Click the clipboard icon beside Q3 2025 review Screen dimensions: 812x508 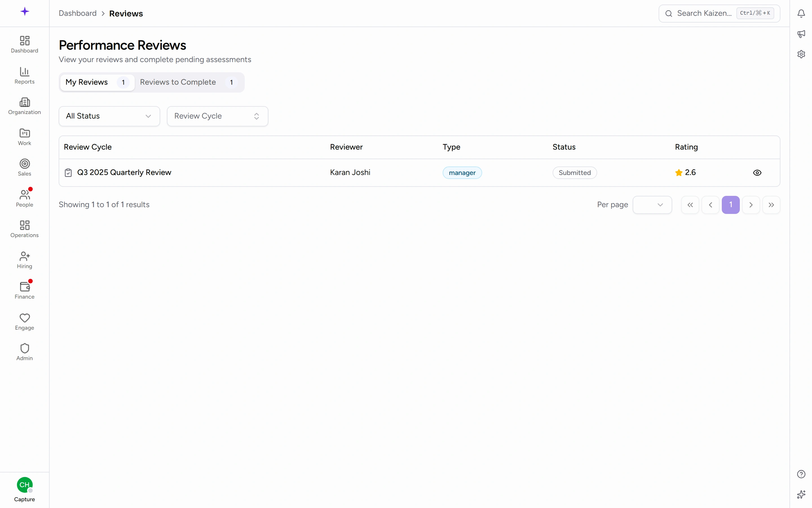[68, 173]
